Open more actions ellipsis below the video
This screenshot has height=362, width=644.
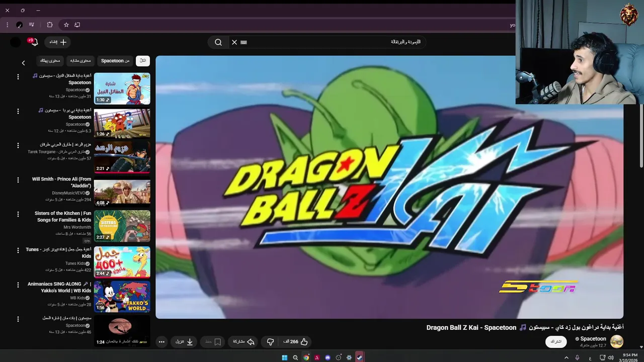tap(162, 342)
